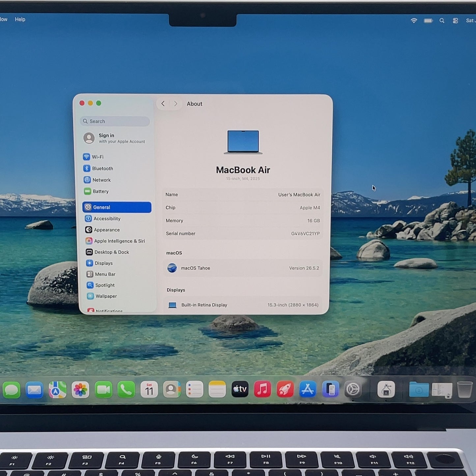Click the battery menu bar icon
The image size is (476, 476).
[428, 21]
